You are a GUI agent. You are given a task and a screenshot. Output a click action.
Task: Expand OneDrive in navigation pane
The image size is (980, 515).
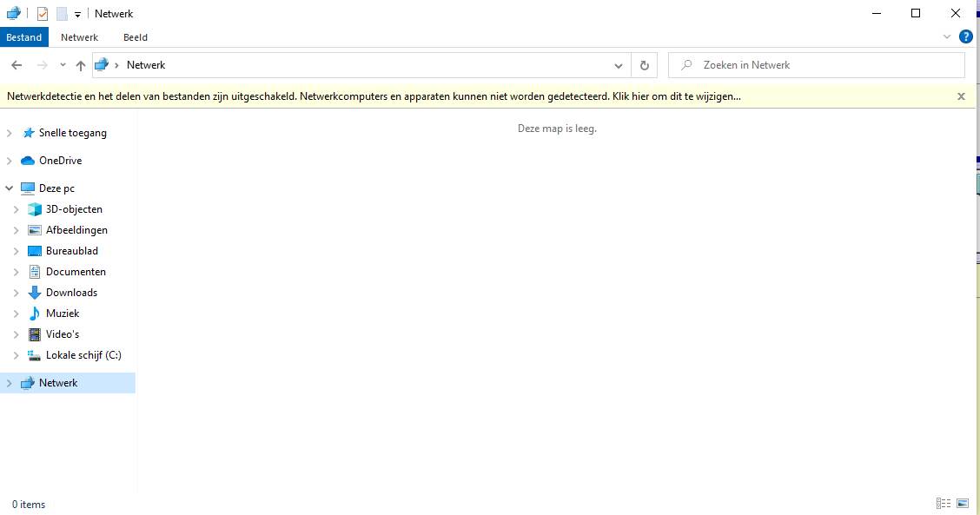click(x=10, y=161)
